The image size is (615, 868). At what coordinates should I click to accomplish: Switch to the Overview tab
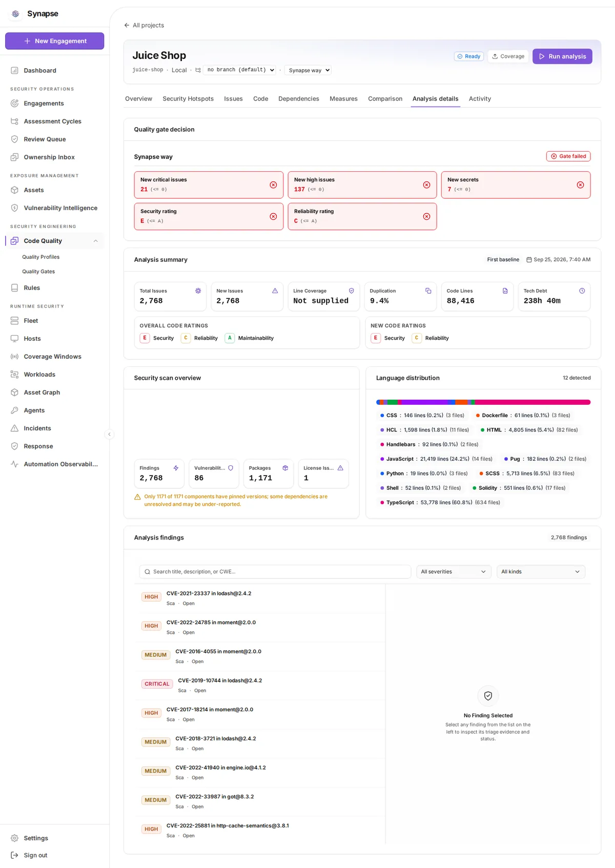(138, 99)
